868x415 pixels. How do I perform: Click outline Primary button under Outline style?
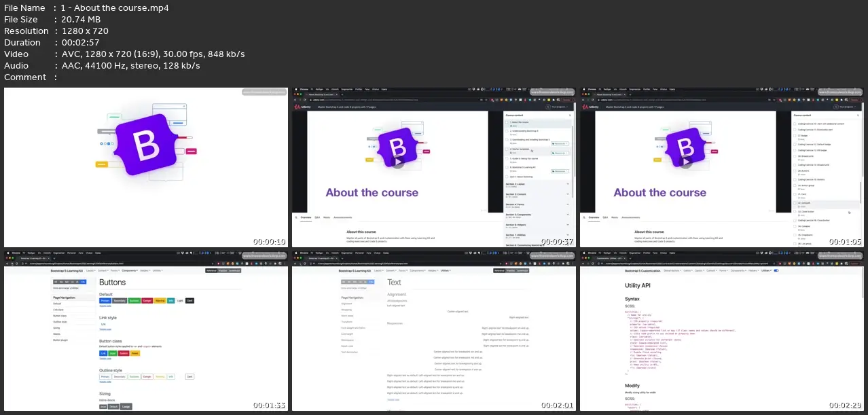(105, 376)
